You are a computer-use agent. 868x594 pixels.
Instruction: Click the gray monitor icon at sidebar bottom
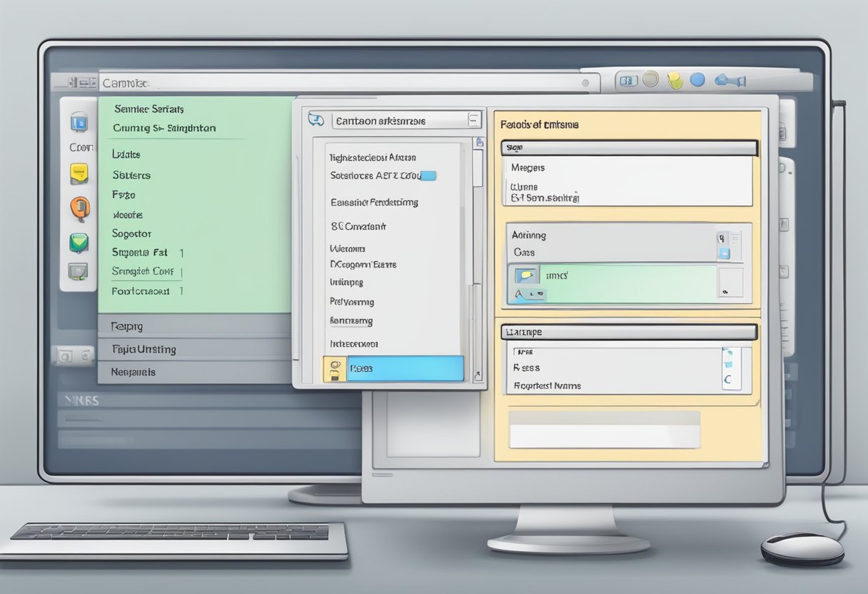click(78, 271)
